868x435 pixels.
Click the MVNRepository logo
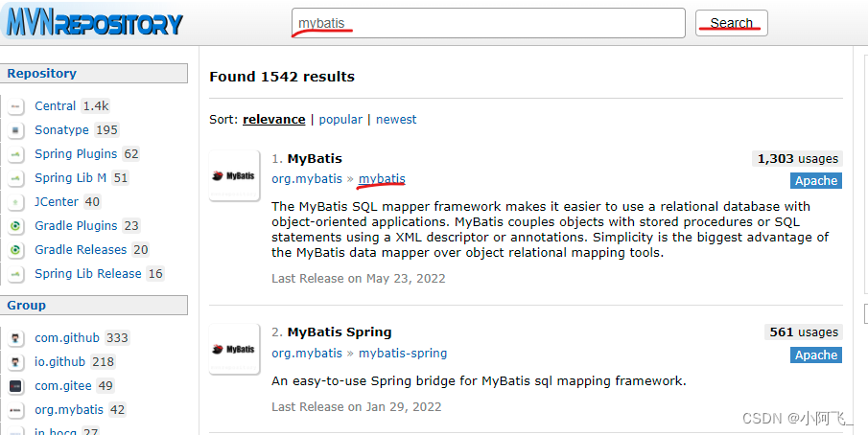(93, 23)
